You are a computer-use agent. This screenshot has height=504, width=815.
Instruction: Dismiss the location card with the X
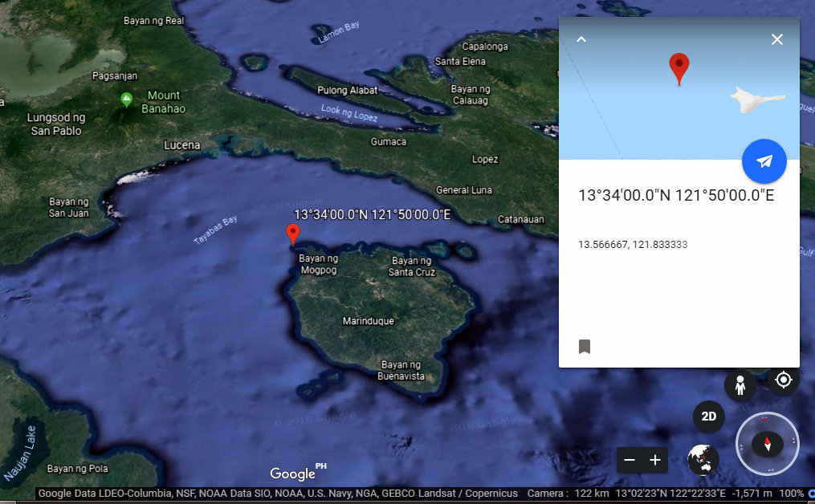click(776, 39)
